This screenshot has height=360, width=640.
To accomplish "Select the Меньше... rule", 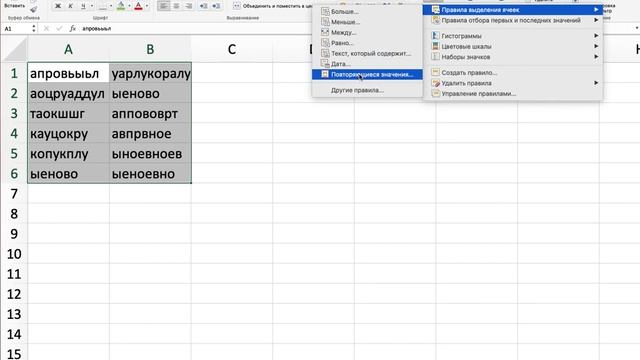I will coord(367,22).
